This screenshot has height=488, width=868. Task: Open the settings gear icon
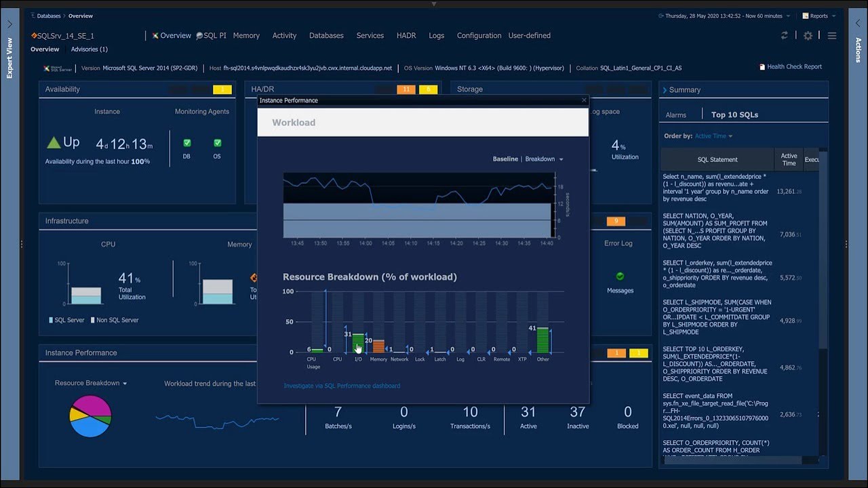coord(808,35)
